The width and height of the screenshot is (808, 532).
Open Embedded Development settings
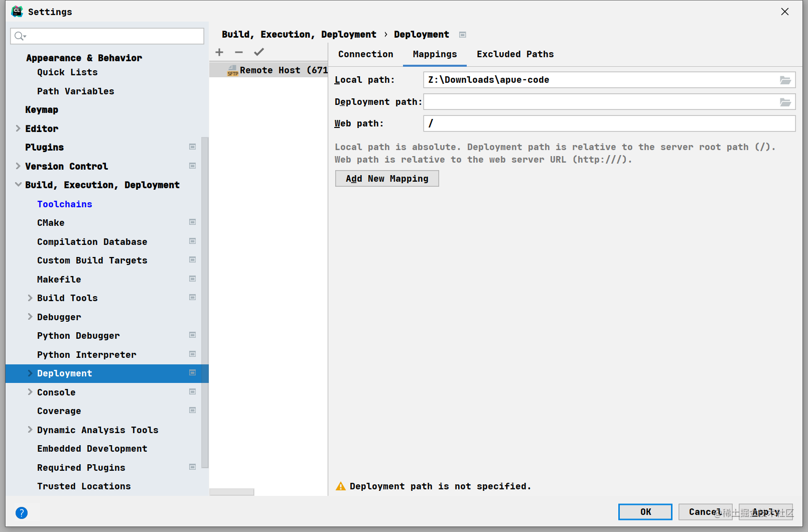coord(92,449)
